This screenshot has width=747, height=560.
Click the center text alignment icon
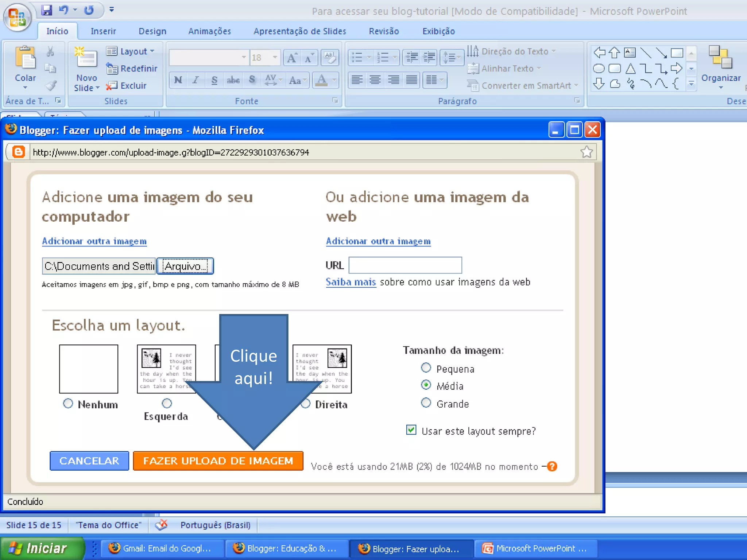pos(375,80)
